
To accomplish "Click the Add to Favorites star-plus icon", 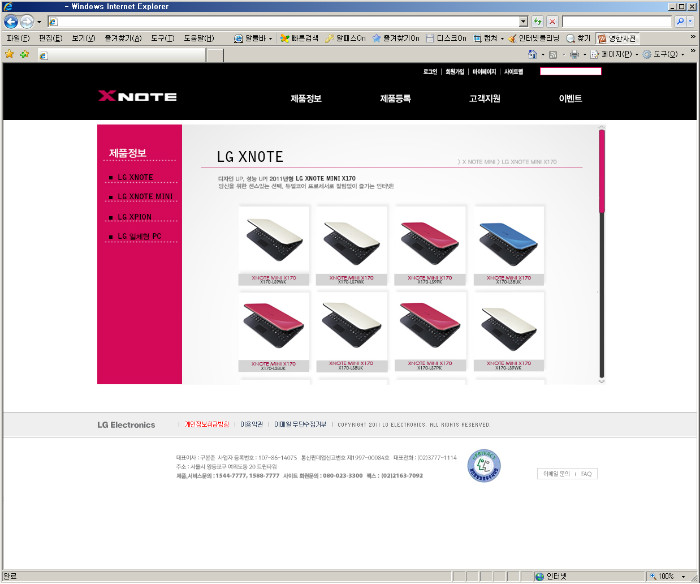I will click(25, 54).
